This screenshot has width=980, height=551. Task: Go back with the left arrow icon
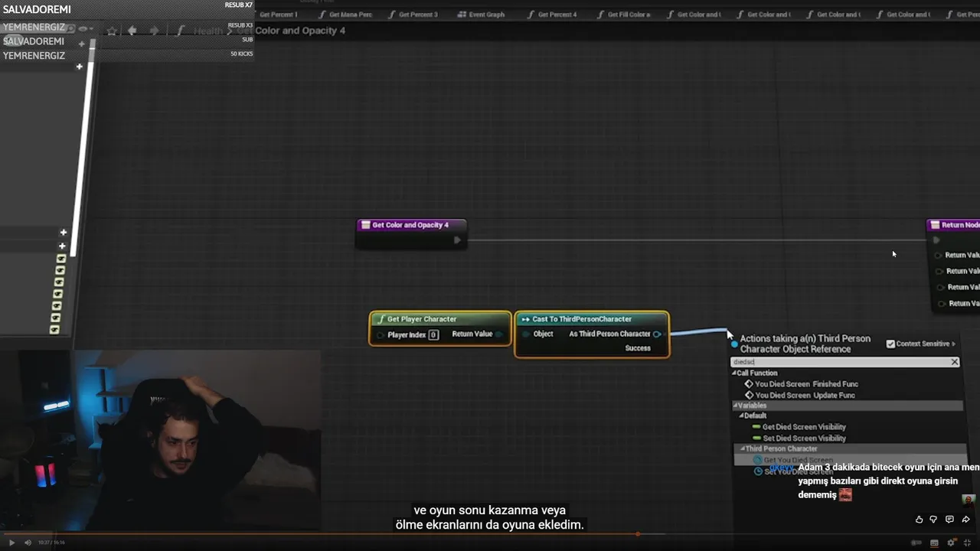[x=132, y=31]
